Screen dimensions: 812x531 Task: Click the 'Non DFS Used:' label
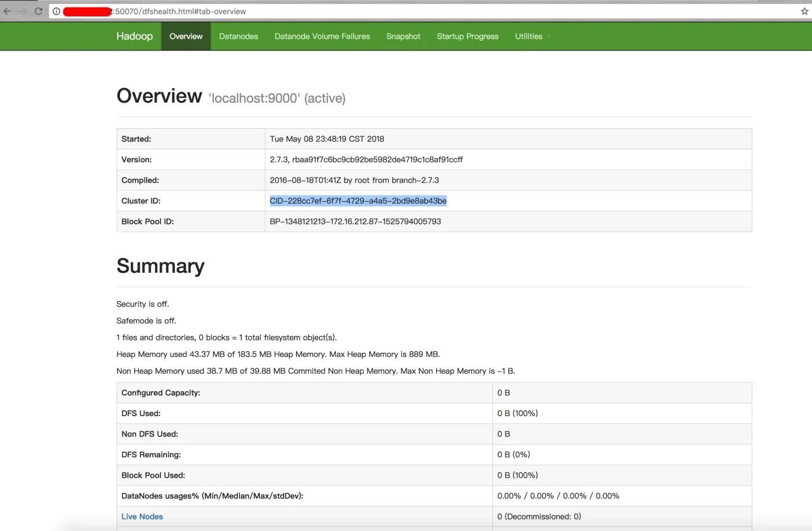point(150,434)
